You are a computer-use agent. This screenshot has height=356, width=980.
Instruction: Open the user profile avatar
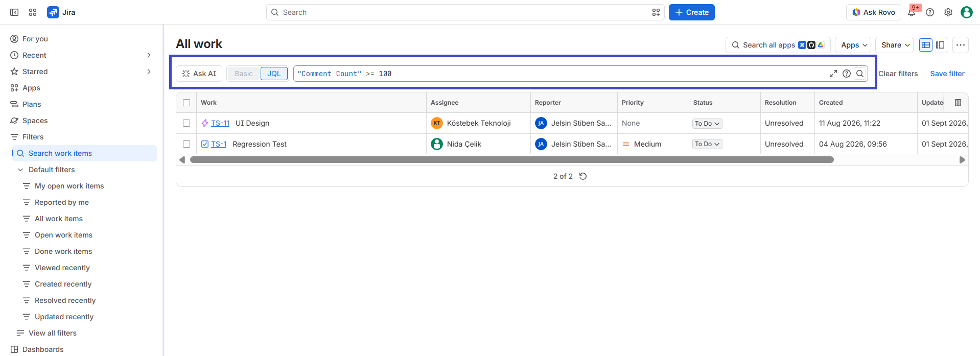(x=967, y=12)
